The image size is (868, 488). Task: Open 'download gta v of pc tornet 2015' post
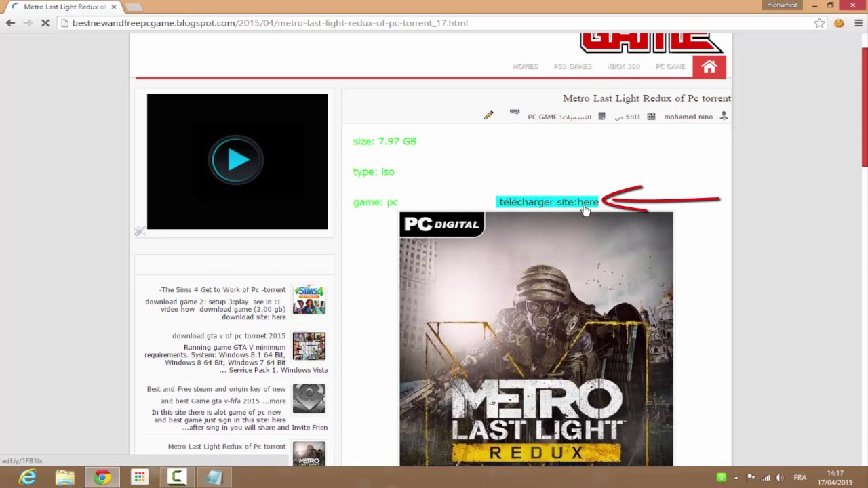click(x=229, y=335)
